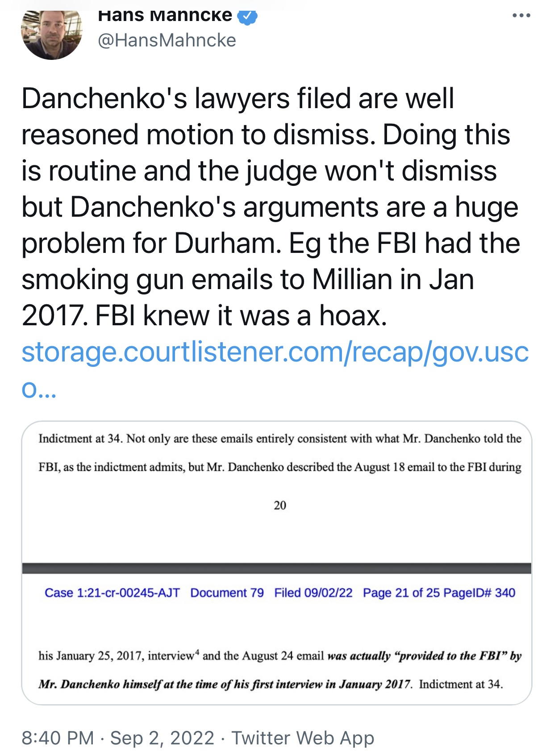Open the three-dot more options menu

point(521,16)
